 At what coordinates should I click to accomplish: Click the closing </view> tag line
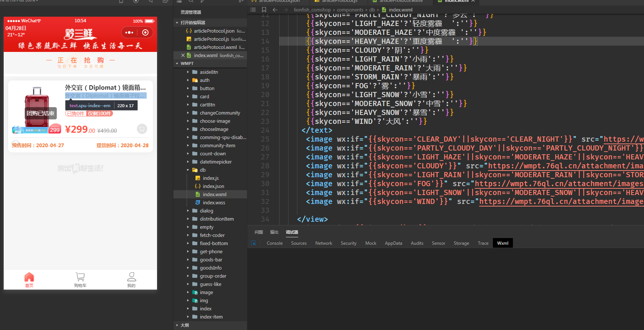312,219
